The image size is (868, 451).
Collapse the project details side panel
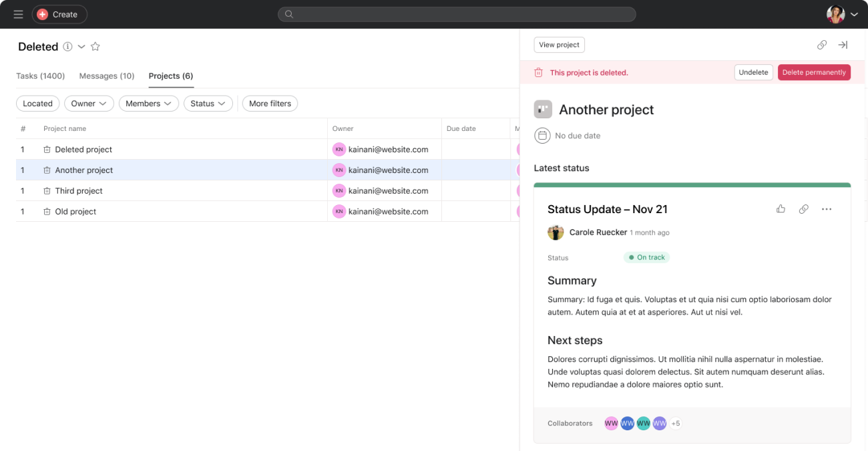[x=843, y=45]
